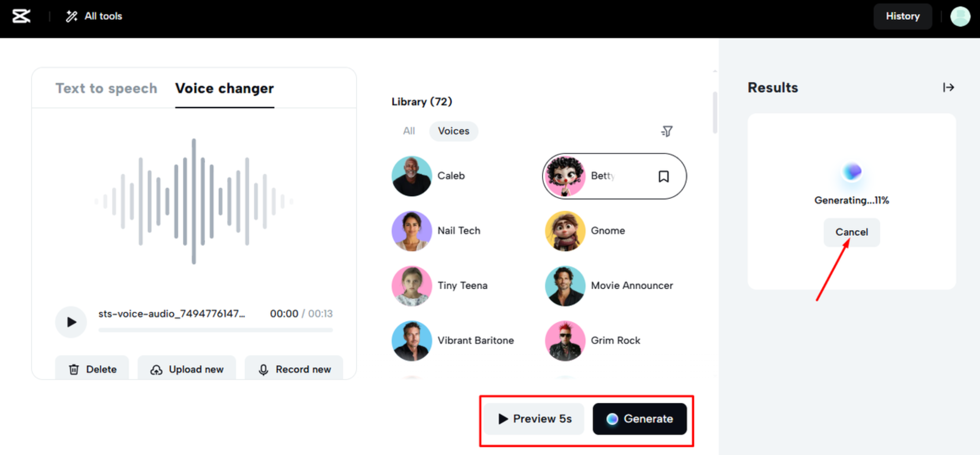Click the audio playback progress bar
Viewport: 980px width, 455px height.
point(215,330)
